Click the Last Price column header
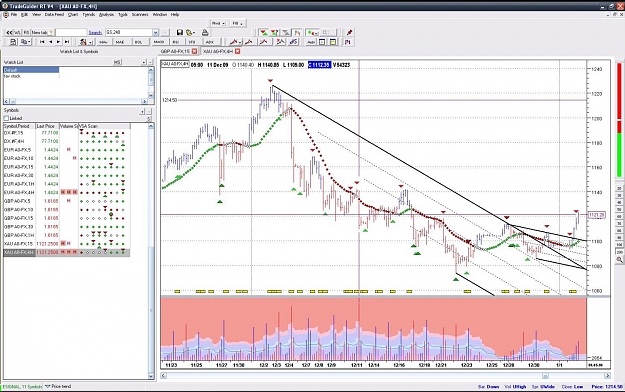 (x=47, y=126)
